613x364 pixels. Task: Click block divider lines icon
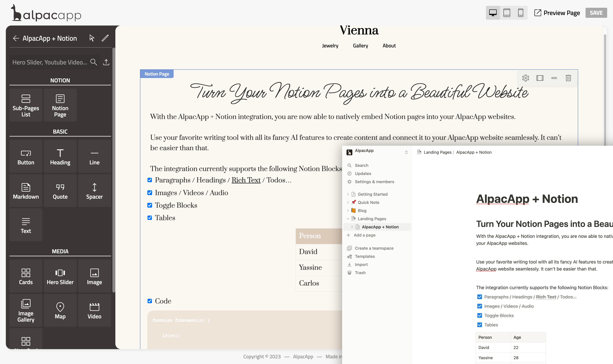pyautogui.click(x=554, y=78)
